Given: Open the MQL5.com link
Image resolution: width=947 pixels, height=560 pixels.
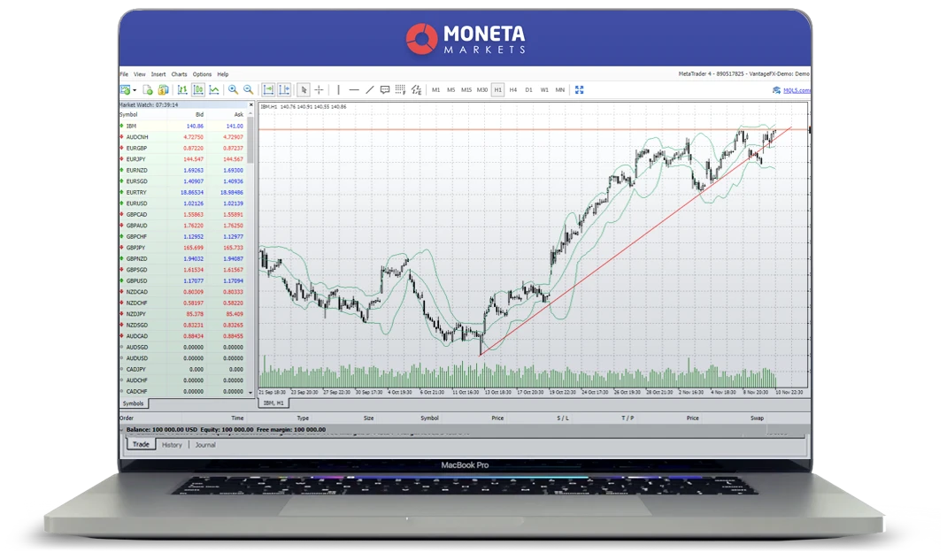Looking at the screenshot, I should (796, 89).
